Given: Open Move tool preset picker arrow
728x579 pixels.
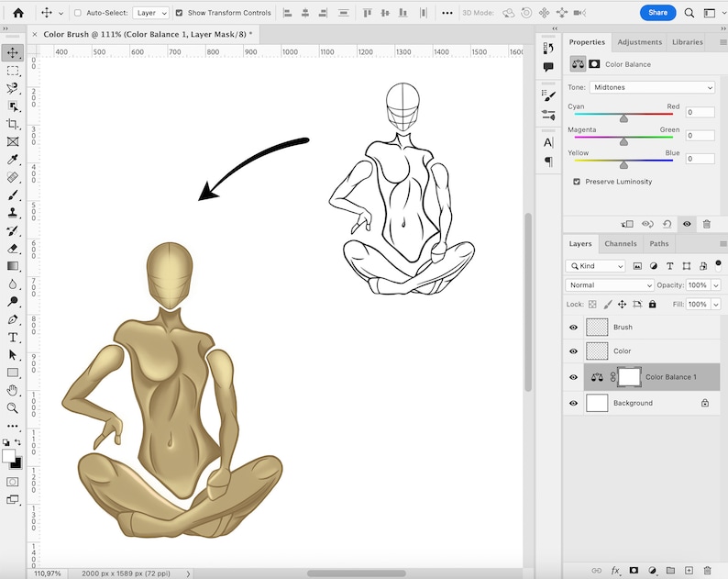Looking at the screenshot, I should pos(61,14).
